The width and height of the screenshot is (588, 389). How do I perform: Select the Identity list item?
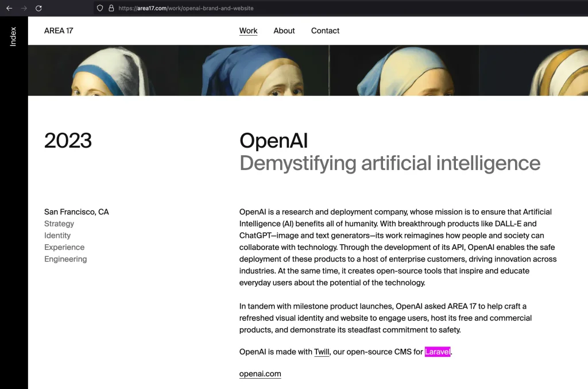(x=57, y=235)
